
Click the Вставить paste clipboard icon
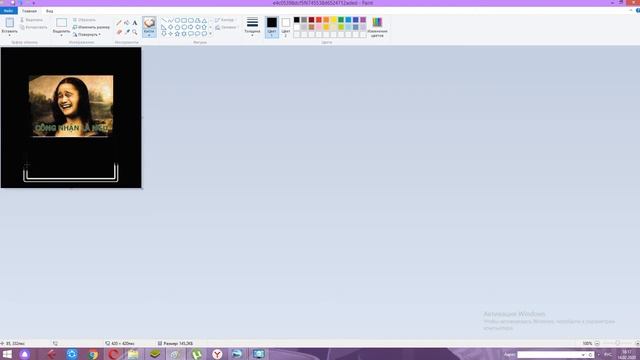(10, 22)
